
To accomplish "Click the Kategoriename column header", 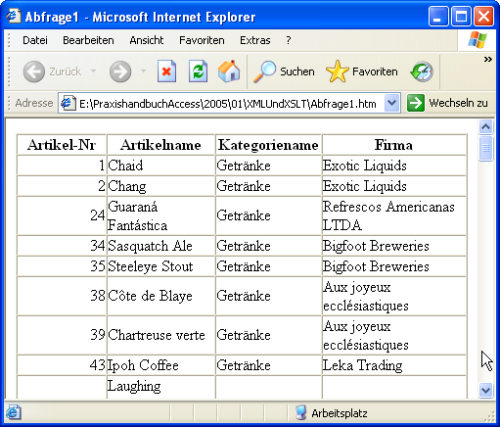I will (268, 145).
